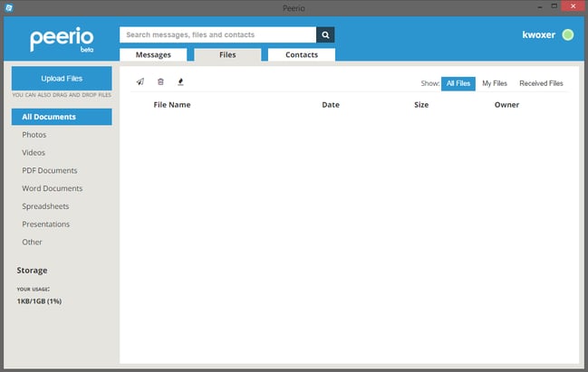Click the 1KB/1GB (1%) usage text
This screenshot has height=372, width=588.
[39, 301]
